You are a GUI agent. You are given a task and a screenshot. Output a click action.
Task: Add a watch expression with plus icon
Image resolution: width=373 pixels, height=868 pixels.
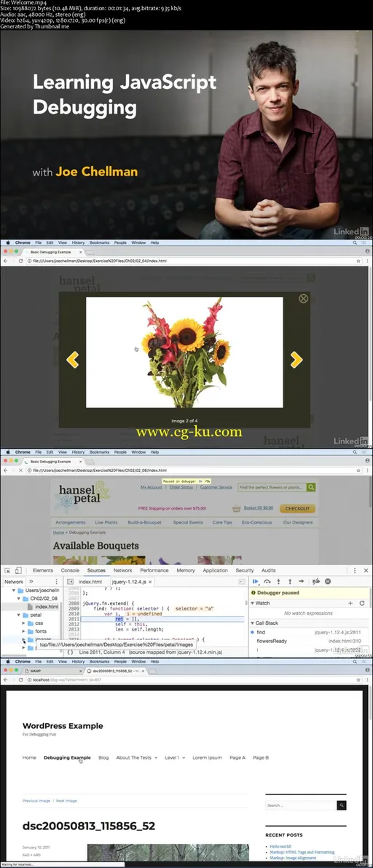pos(350,603)
